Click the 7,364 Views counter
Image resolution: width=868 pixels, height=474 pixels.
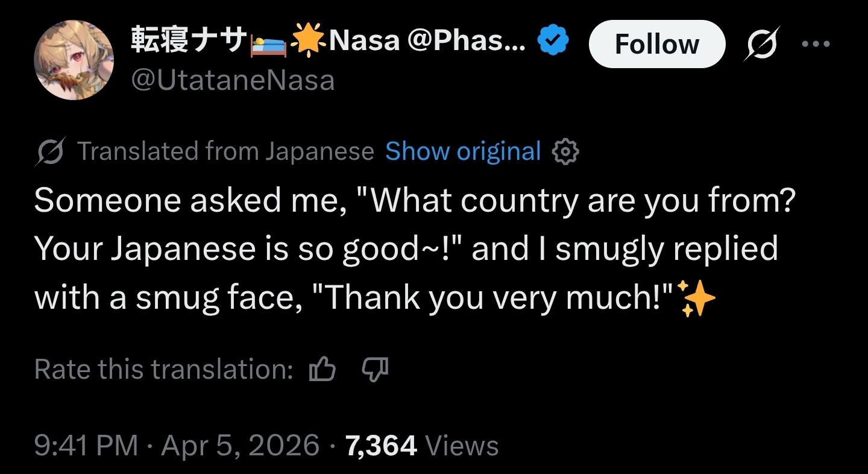[422, 446]
